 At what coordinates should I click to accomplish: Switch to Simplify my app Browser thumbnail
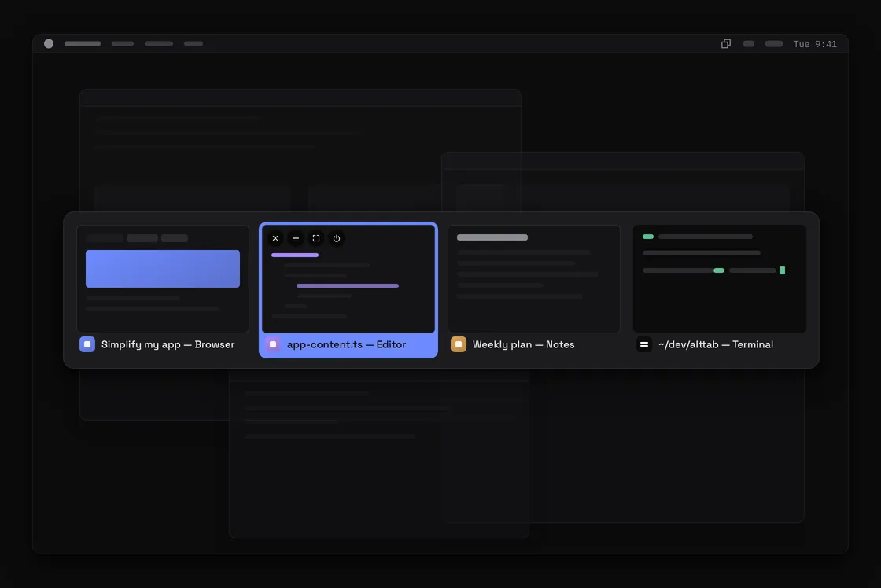[163, 278]
